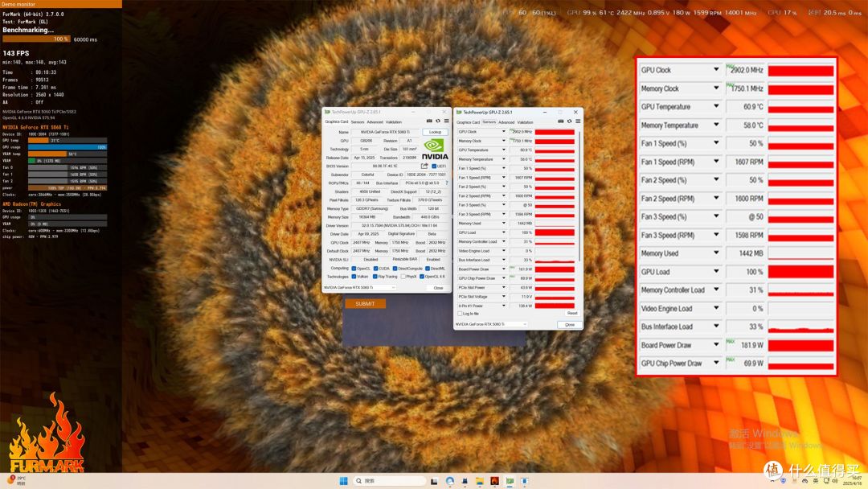868x489 pixels.
Task: Click the screenshot camera icon in the Graphics Card GPU-Z window
Action: coord(429,121)
